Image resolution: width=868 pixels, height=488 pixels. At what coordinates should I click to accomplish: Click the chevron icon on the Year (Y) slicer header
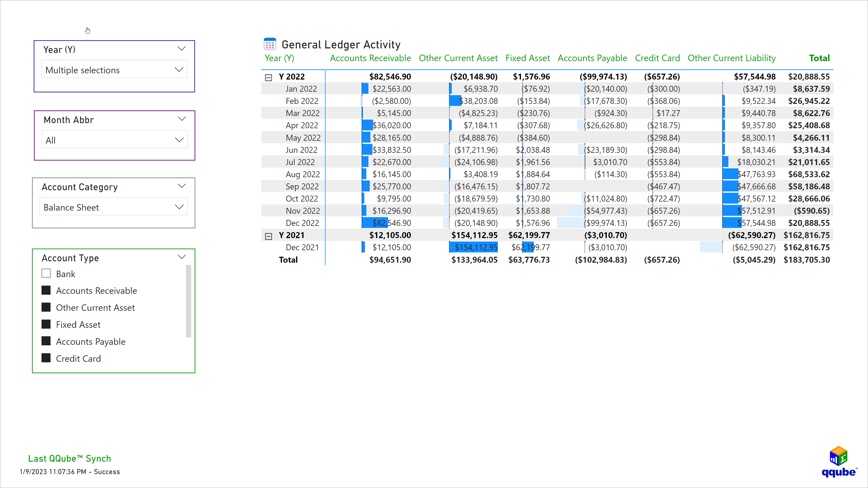181,48
